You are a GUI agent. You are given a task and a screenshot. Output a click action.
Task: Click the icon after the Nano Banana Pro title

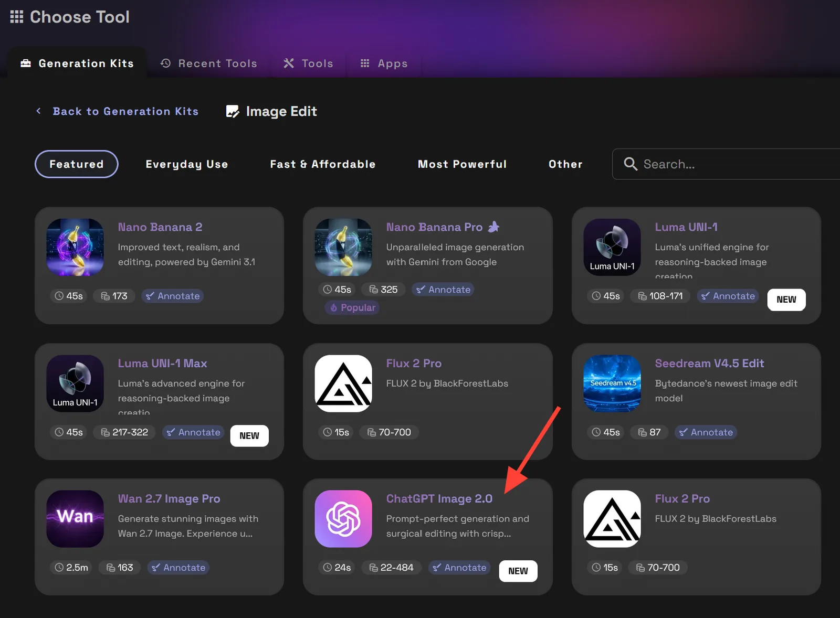pos(493,227)
